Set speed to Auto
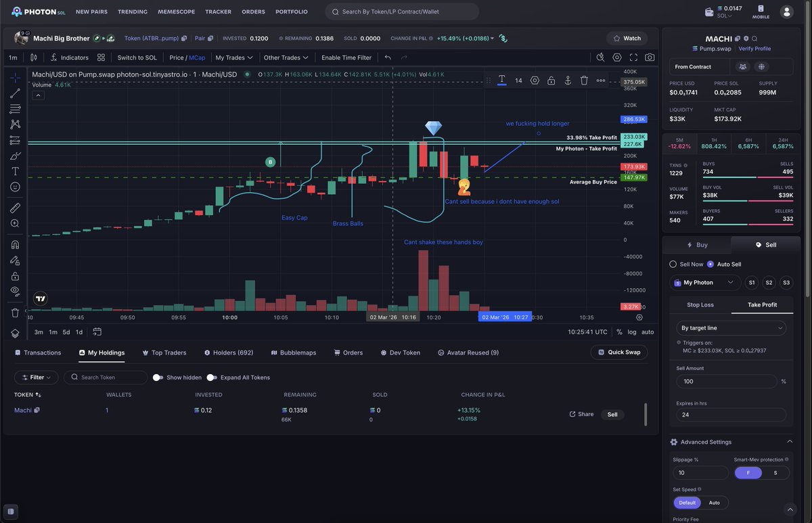 tap(714, 503)
